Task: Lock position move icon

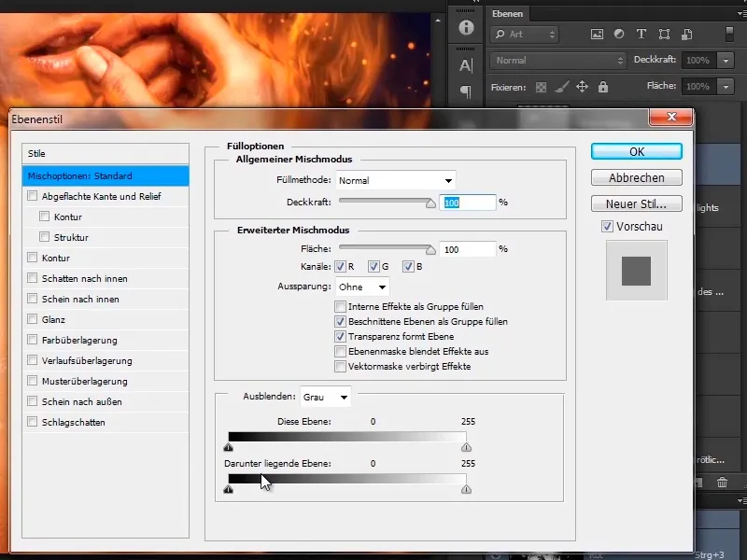Action: coord(582,87)
